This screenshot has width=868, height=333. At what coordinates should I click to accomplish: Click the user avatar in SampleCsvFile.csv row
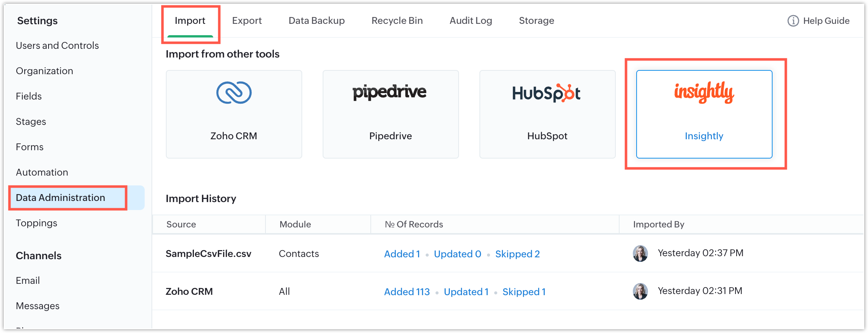point(640,253)
